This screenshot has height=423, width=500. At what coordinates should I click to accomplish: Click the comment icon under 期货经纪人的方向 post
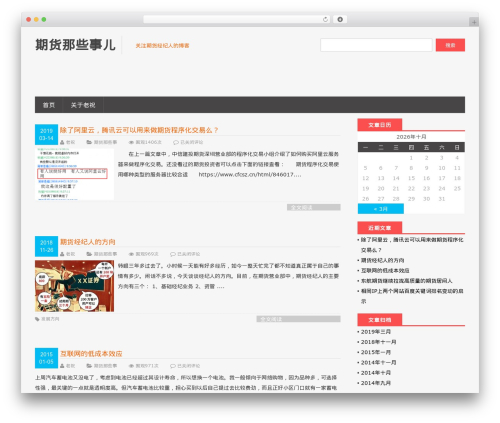click(x=173, y=254)
